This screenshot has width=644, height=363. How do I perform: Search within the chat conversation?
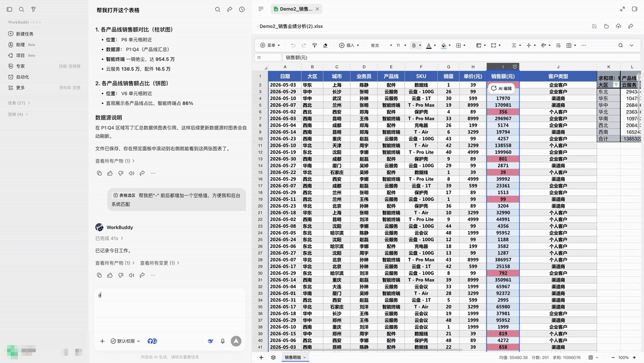(x=218, y=10)
